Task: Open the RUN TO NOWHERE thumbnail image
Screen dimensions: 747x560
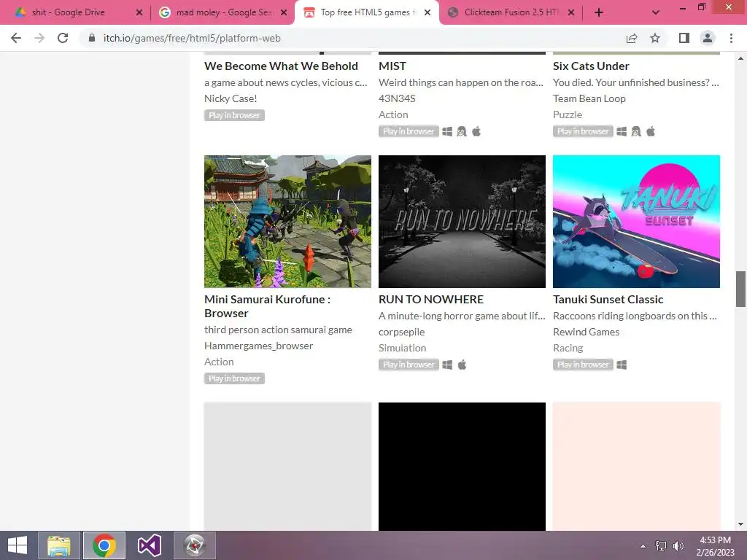Action: click(x=462, y=222)
